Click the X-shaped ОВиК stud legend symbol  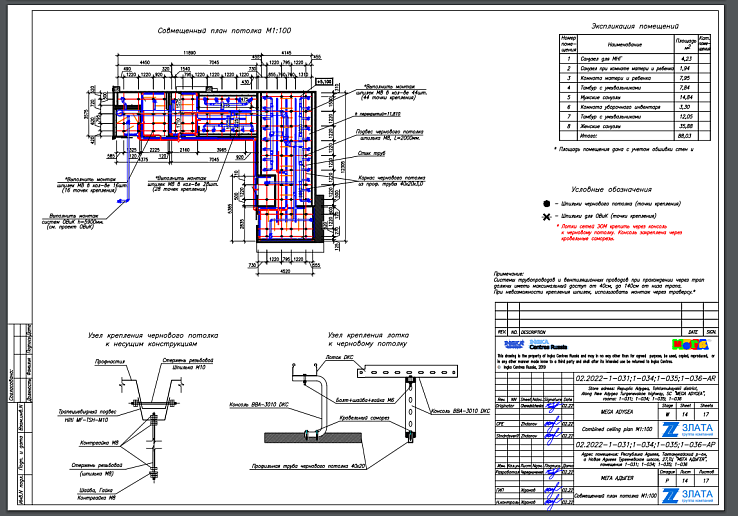(545, 216)
